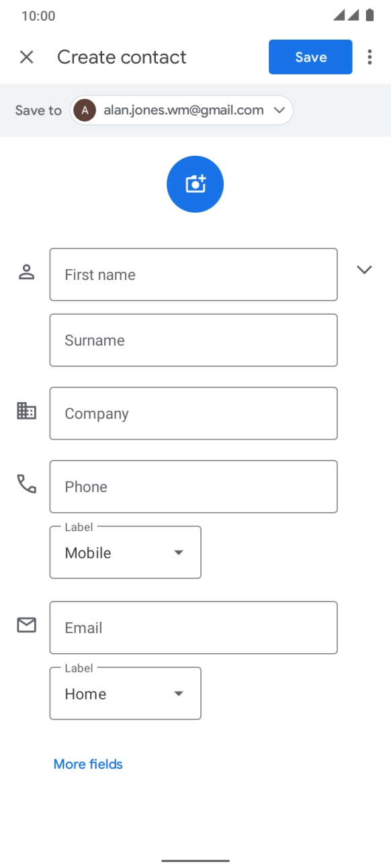
Task: Click the Phone number field
Action: (193, 486)
